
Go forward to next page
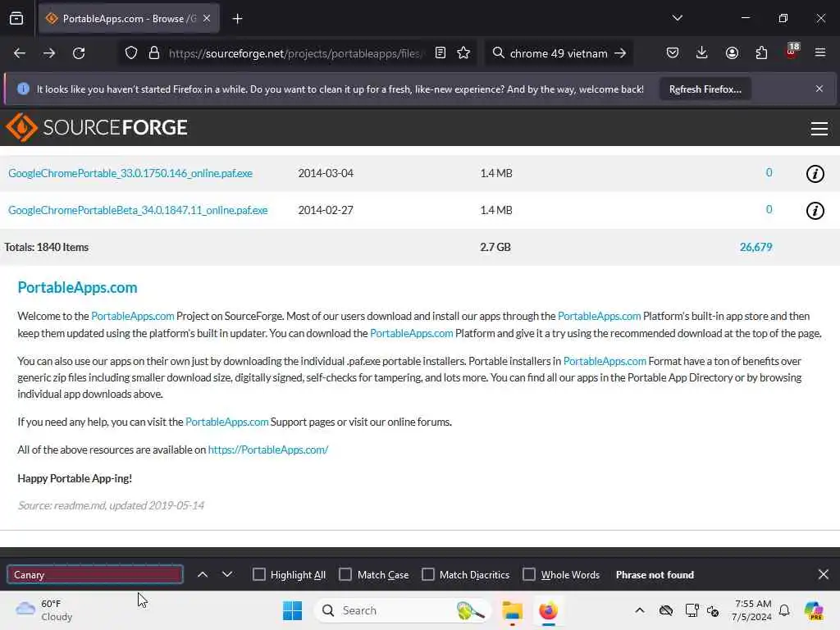(x=48, y=53)
